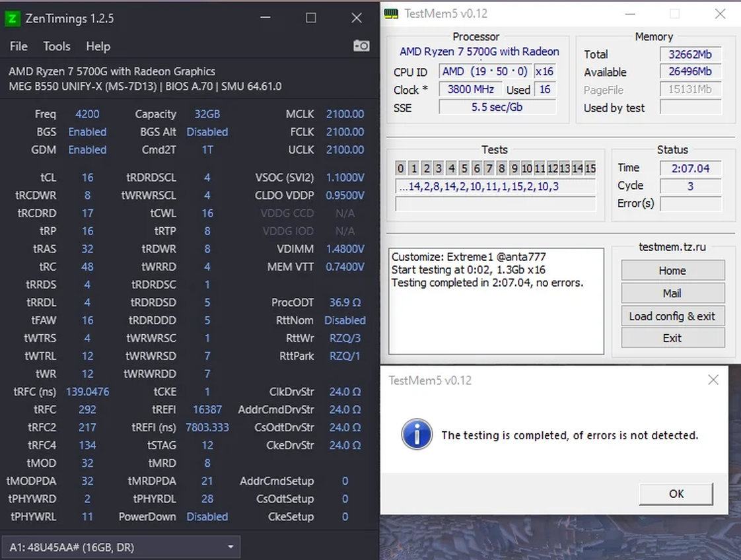Click test box number 10
Image resolution: width=741 pixels, height=560 pixels.
coord(527,168)
